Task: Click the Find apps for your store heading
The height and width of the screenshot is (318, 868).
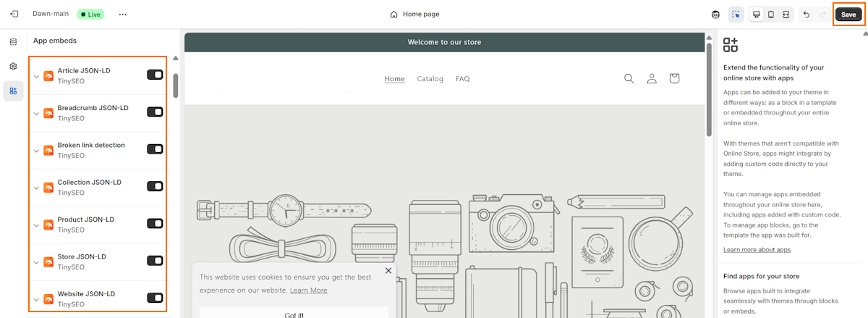Action: pyautogui.click(x=761, y=276)
